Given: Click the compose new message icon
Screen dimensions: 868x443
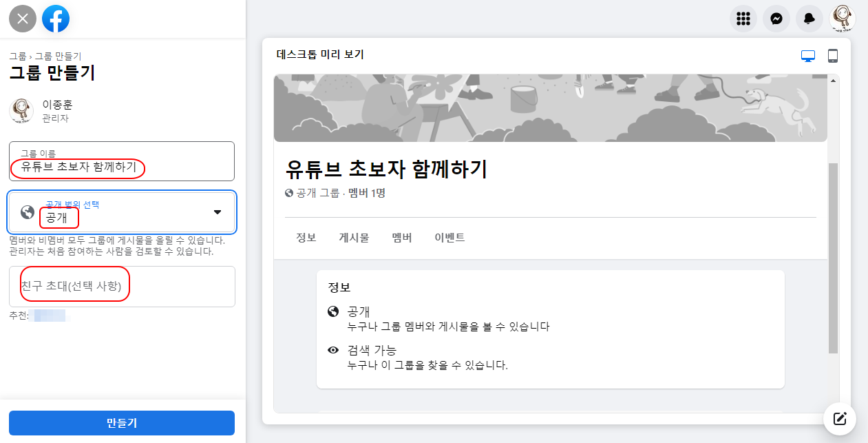Looking at the screenshot, I should (x=840, y=418).
